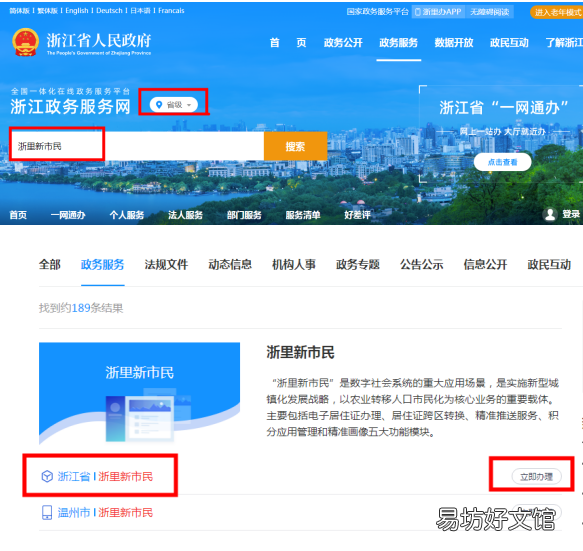Switch language to 简体版
Image resolution: width=583 pixels, height=551 pixels.
19,11
